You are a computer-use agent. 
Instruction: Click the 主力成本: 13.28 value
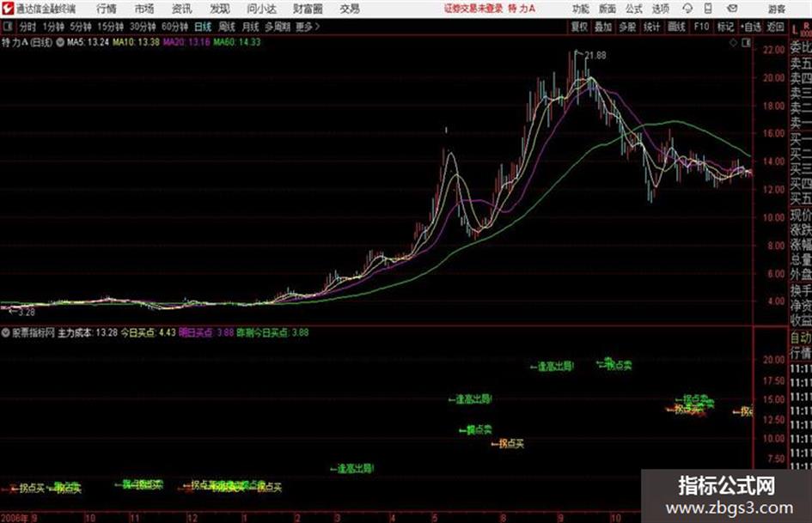click(x=87, y=333)
